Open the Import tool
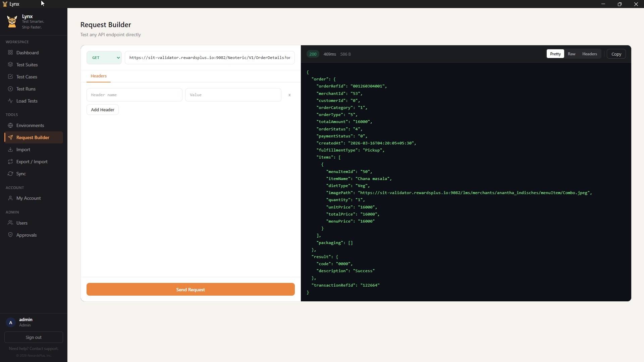 click(22, 149)
